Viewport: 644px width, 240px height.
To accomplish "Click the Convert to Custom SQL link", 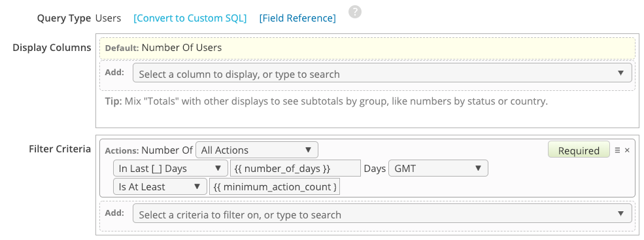I will [190, 18].
